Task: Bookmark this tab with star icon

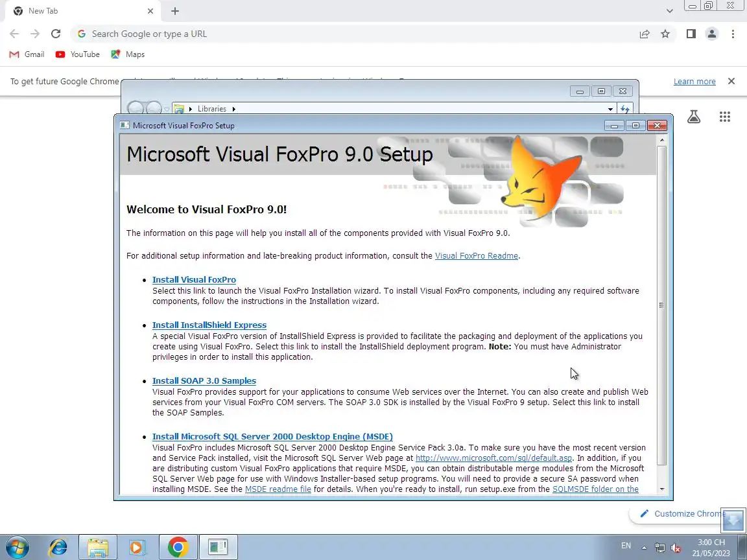Action: tap(665, 34)
